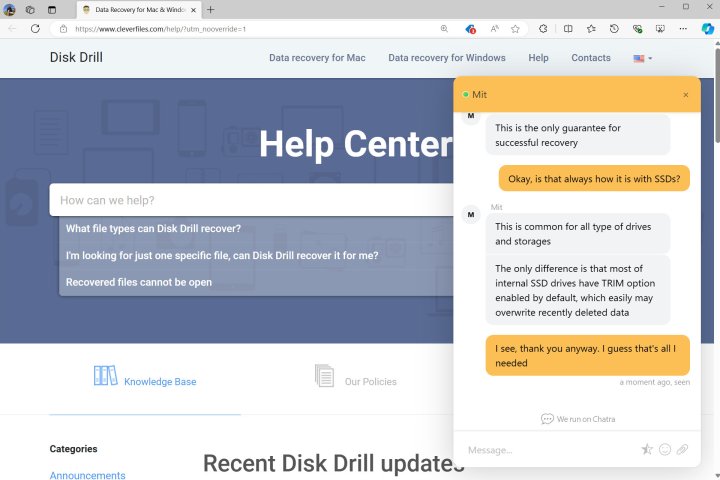Open Data recovery for Mac menu

pos(317,58)
